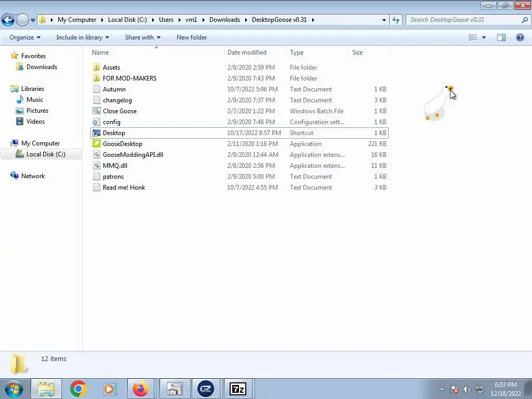Select the MMQ.dll file icon
Viewport: 532px width, 399px height.
click(x=96, y=166)
